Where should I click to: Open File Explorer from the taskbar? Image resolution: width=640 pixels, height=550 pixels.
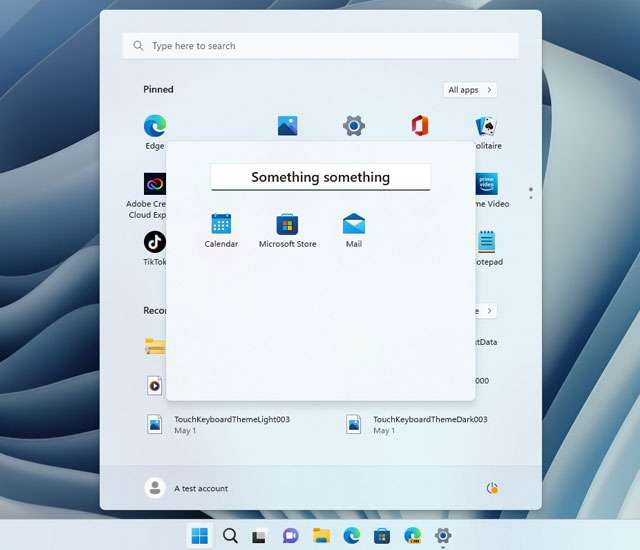(321, 536)
